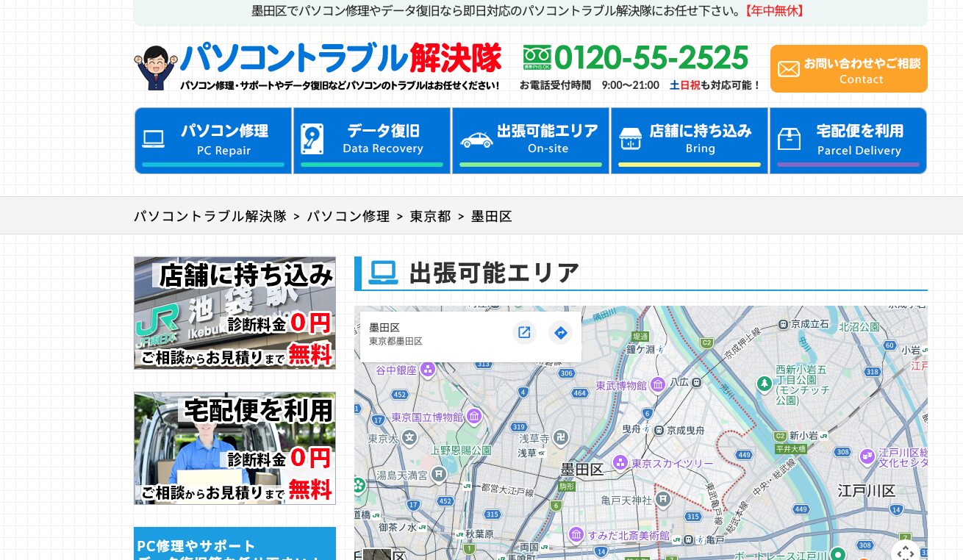Click the blue directions icon on the map card

[x=560, y=332]
